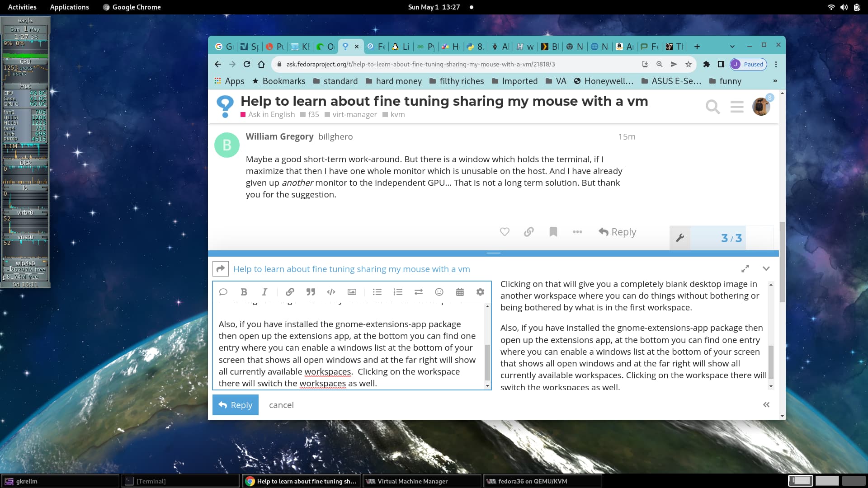Screen dimensions: 868x488
Task: Start a bulleted list in the editor
Action: click(x=377, y=292)
